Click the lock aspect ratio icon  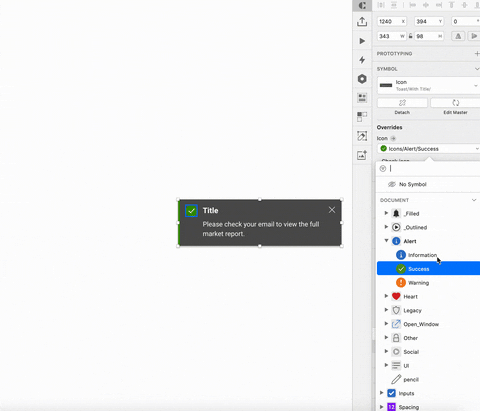(411, 36)
